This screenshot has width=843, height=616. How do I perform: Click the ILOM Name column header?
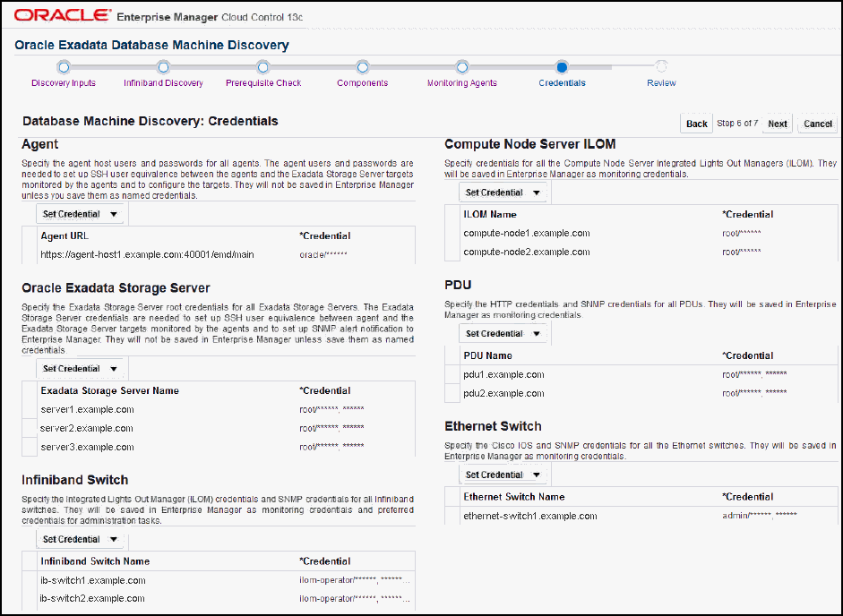pyautogui.click(x=490, y=215)
